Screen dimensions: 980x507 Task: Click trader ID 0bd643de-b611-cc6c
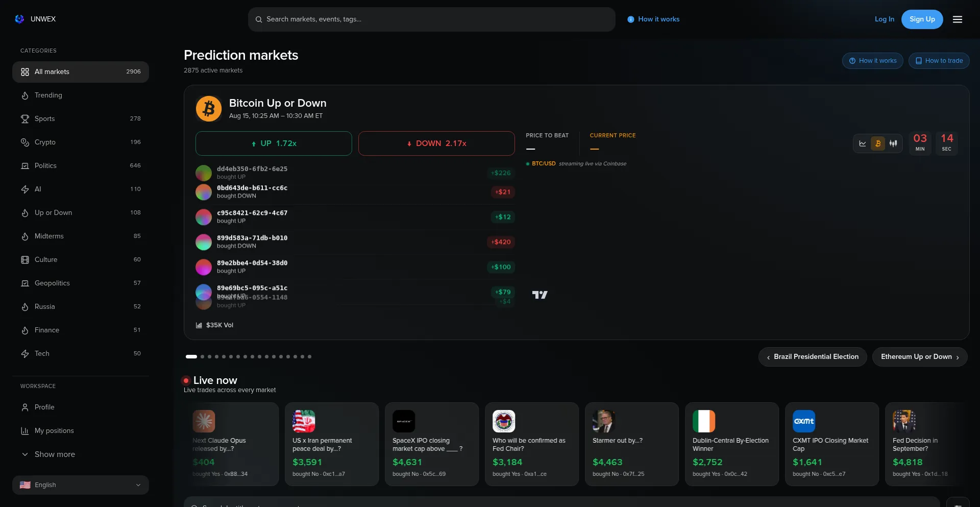[x=252, y=188]
